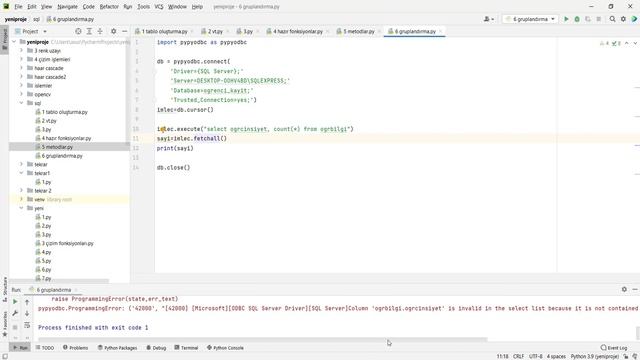640x360 pixels.
Task: Expand the haar cascade2 folder
Action: tap(21, 77)
